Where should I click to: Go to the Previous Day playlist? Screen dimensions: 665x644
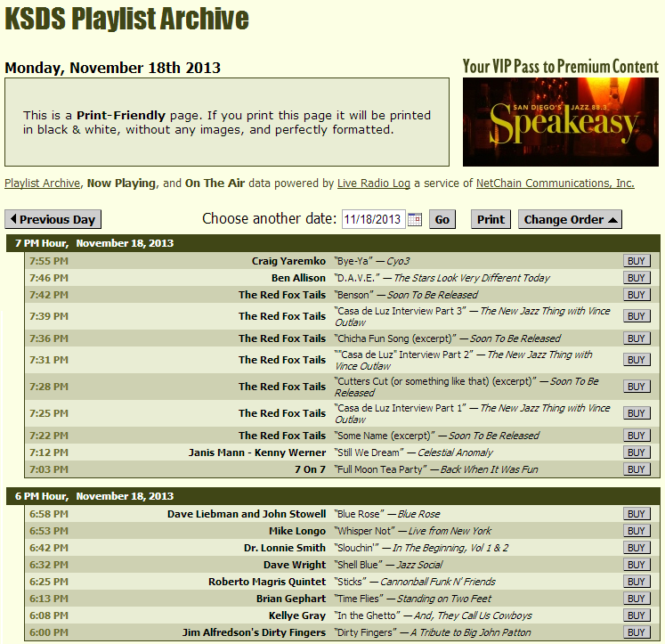53,219
